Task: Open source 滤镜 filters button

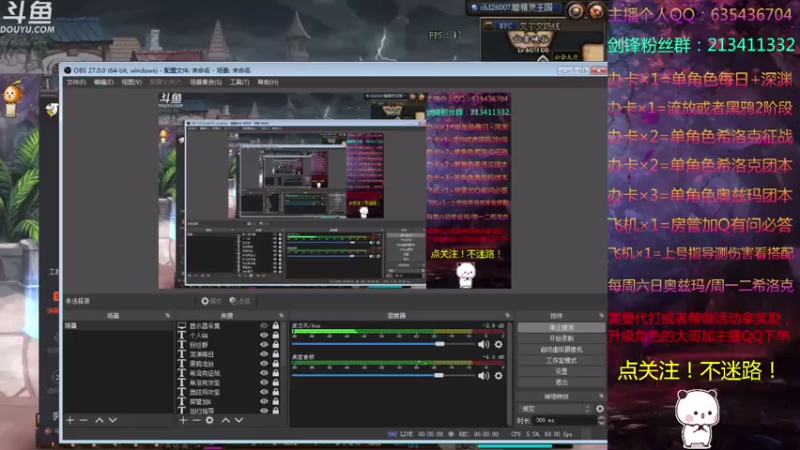Action: pos(240,301)
